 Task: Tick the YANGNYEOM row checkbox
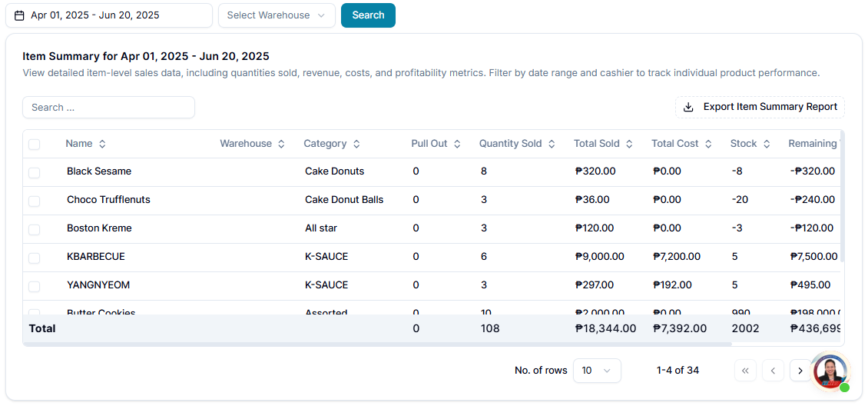point(35,286)
